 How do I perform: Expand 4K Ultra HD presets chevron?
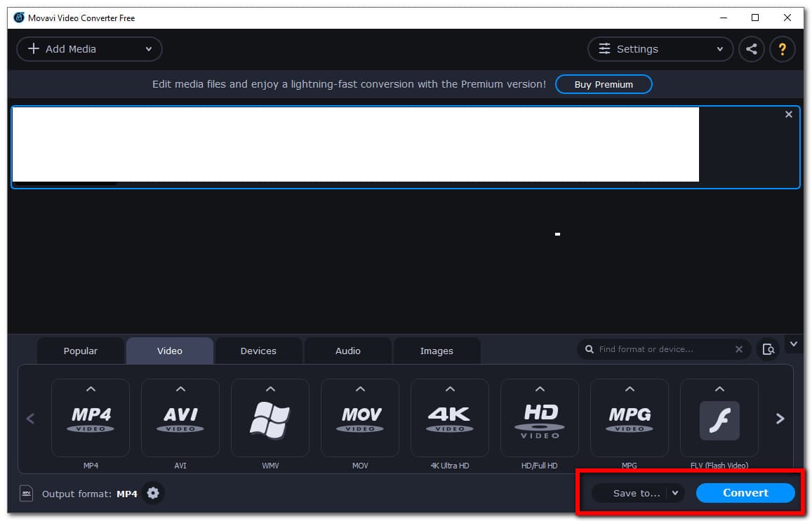[450, 389]
